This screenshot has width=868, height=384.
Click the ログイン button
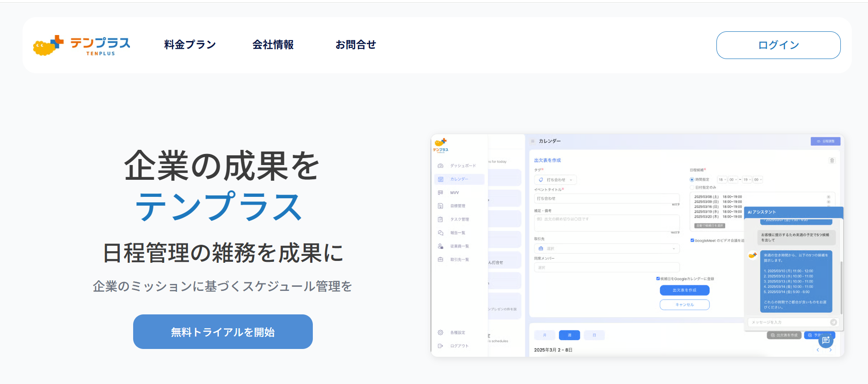tap(778, 45)
